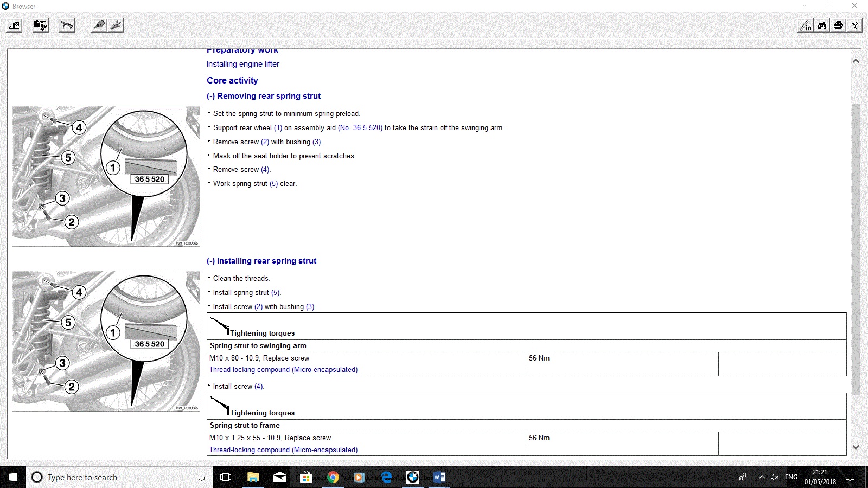Open search with the binoculars icon
The width and height of the screenshot is (868, 488).
point(822,25)
